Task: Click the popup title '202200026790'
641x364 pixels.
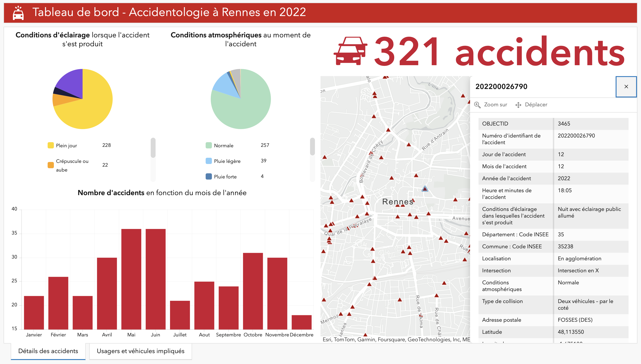Action: coord(501,87)
